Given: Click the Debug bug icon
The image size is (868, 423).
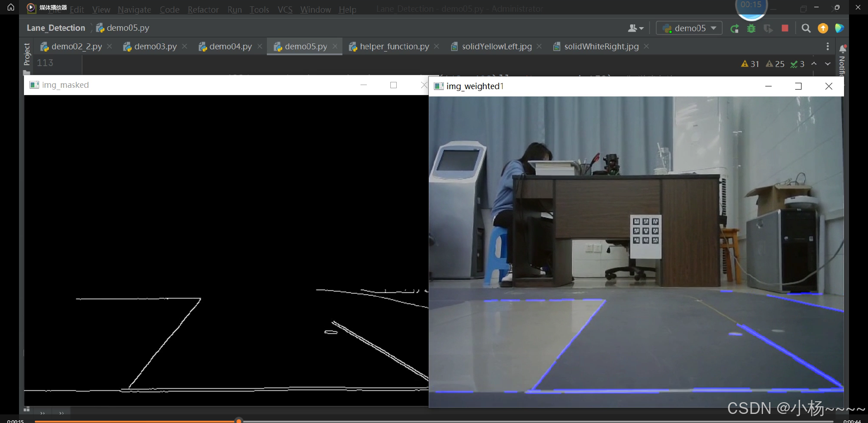Looking at the screenshot, I should 751,29.
